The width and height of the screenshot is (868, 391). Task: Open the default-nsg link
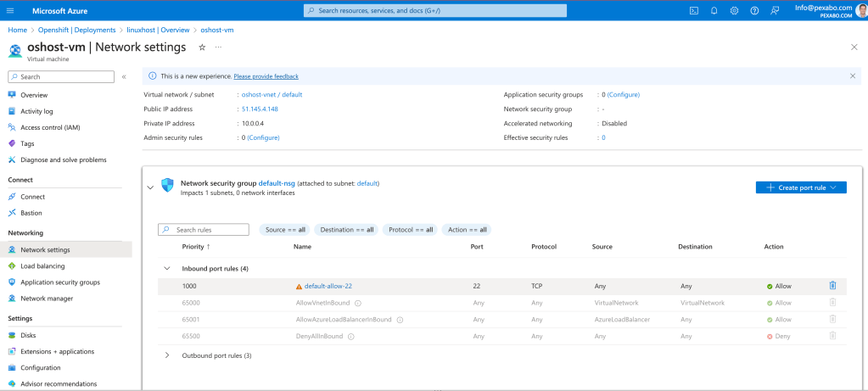pyautogui.click(x=277, y=183)
